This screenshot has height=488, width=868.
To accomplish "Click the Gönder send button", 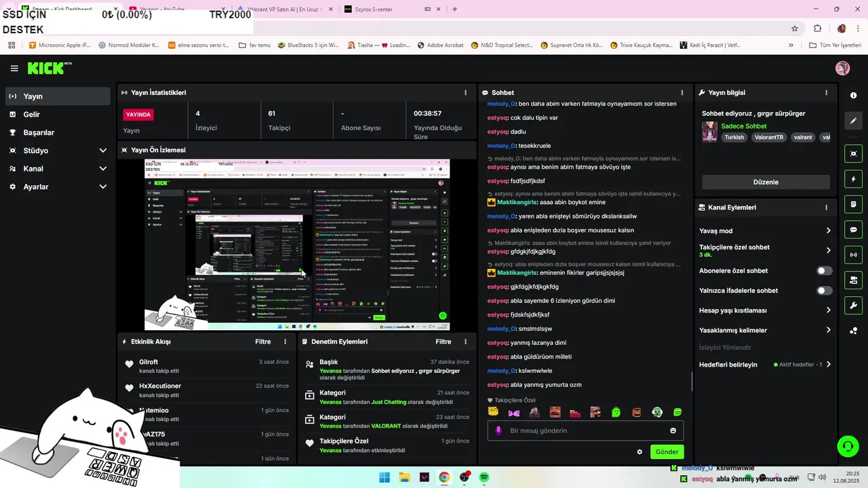I will (667, 452).
